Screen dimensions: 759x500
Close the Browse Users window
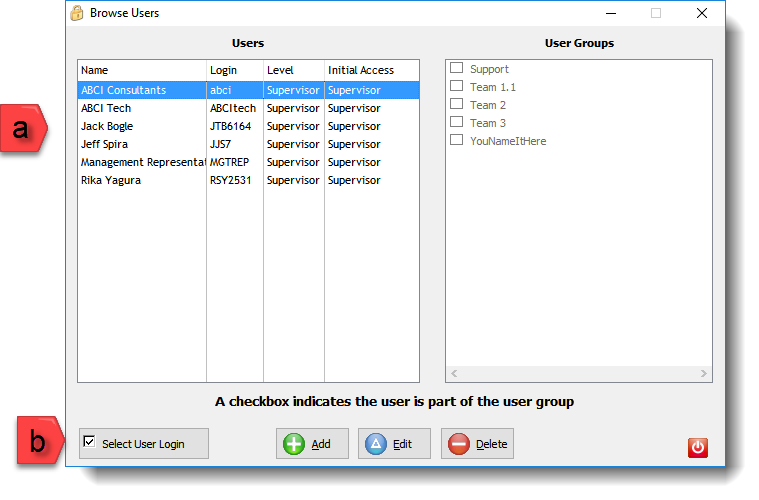tap(702, 13)
